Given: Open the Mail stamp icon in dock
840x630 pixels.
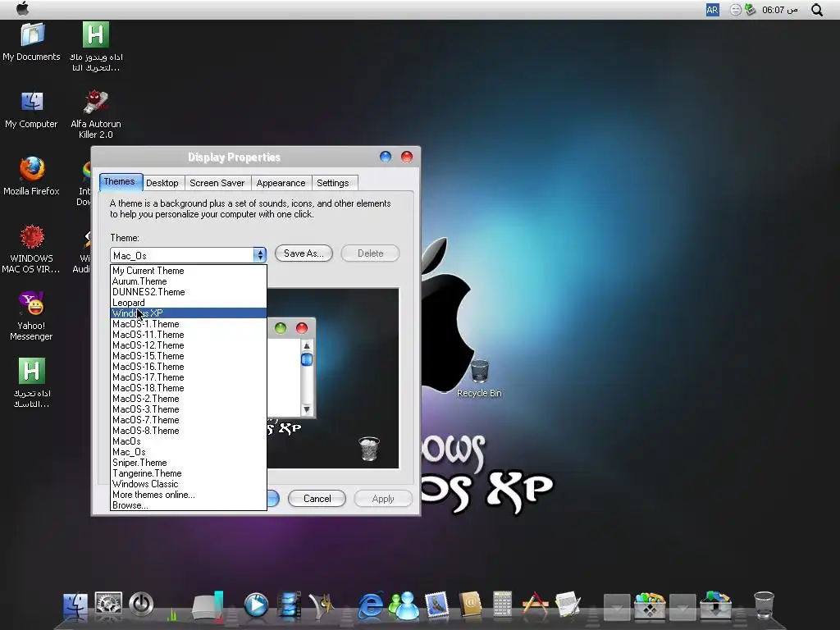Looking at the screenshot, I should 436,606.
